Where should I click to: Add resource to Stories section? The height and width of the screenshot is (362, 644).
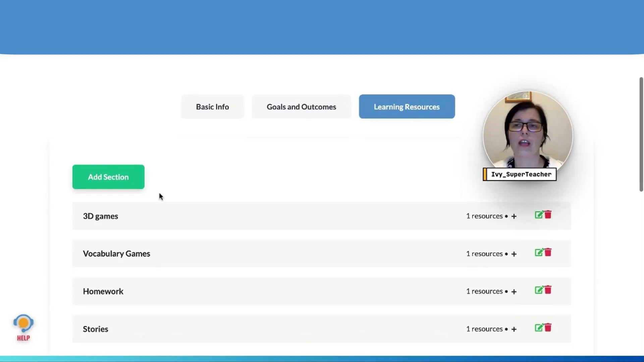pyautogui.click(x=514, y=329)
